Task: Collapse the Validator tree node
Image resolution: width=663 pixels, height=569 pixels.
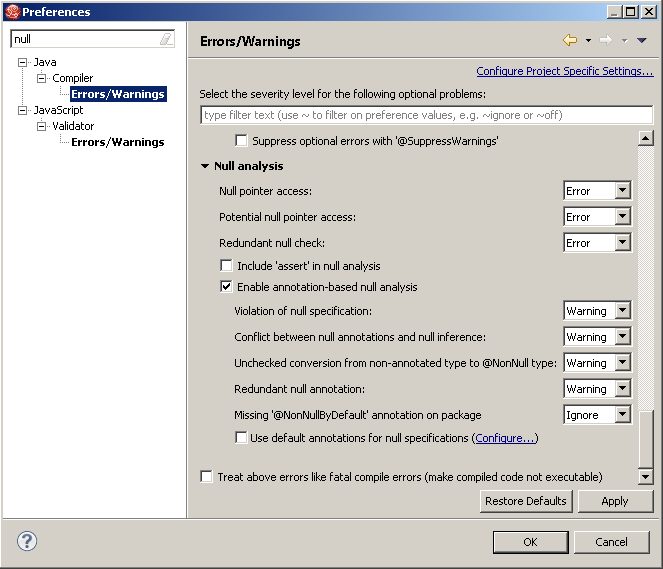Action: click(x=41, y=126)
